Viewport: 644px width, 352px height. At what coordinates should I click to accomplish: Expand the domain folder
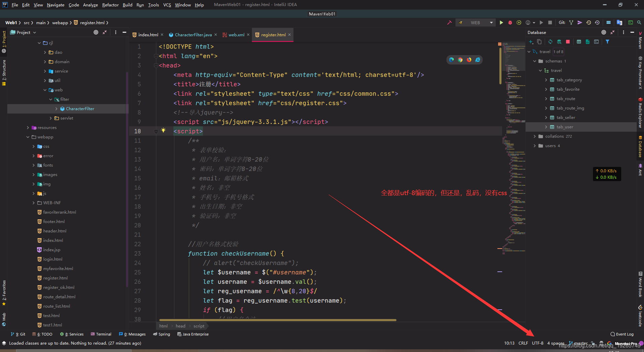45,62
